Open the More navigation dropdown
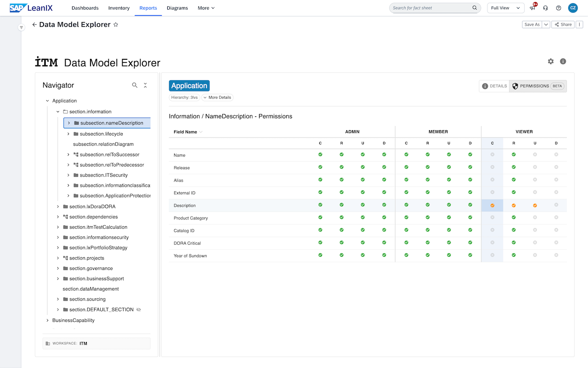The image size is (588, 368). (206, 8)
